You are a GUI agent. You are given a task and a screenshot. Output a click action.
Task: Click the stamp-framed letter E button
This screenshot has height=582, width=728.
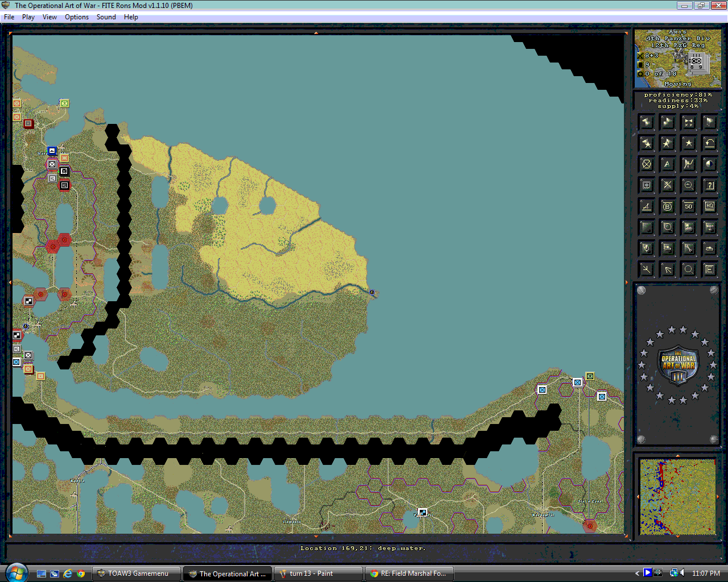click(x=710, y=269)
